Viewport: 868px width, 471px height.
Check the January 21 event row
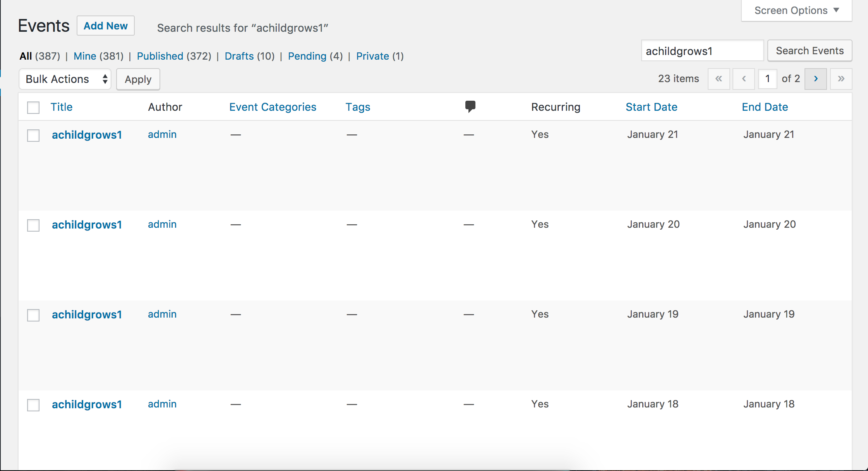point(33,136)
